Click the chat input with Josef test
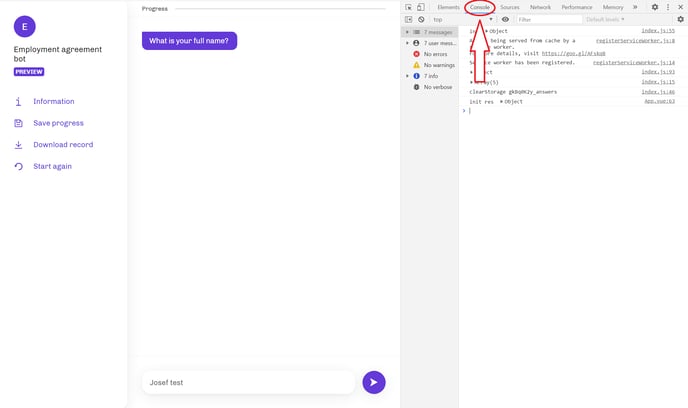The width and height of the screenshot is (688, 408). click(248, 383)
